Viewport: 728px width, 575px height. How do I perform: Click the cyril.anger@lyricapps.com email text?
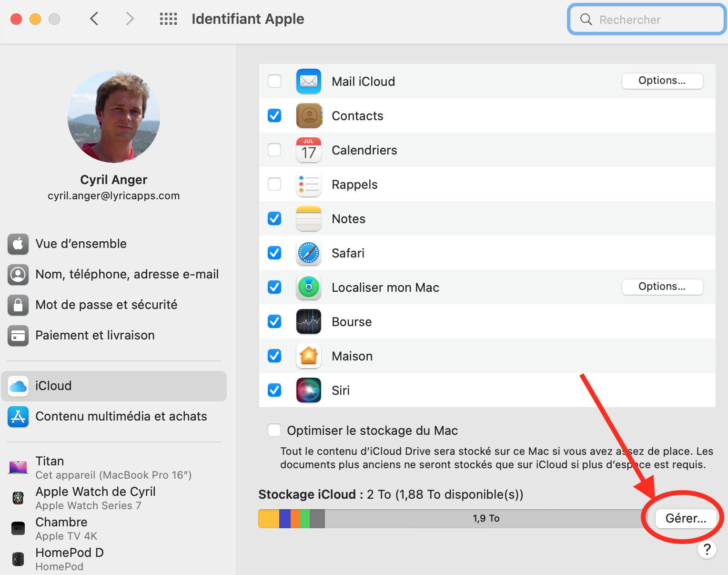pos(114,195)
